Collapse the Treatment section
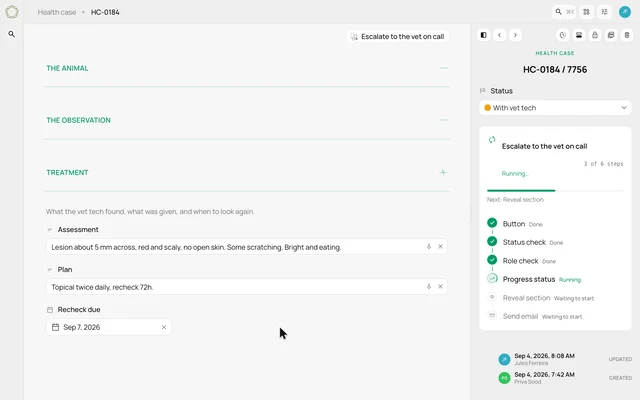This screenshot has height=400, width=640. pyautogui.click(x=443, y=172)
